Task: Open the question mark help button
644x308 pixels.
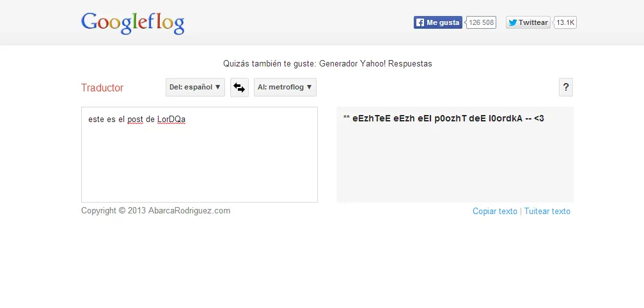Action: (565, 88)
